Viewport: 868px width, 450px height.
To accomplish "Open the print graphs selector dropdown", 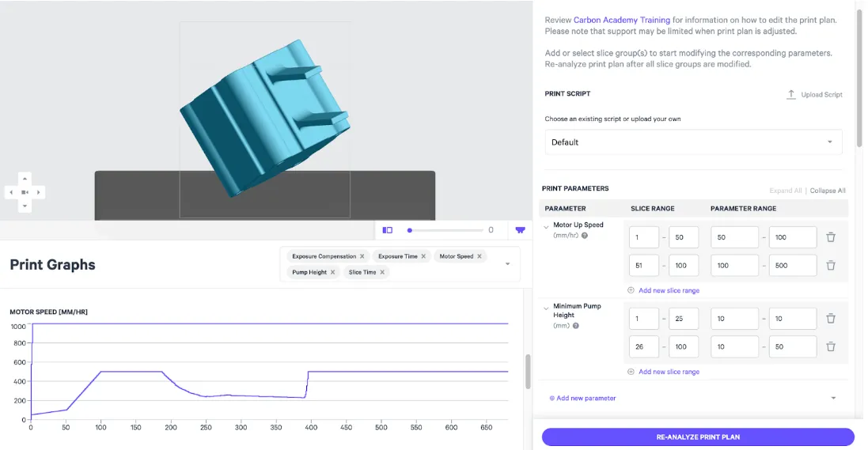I will 508,264.
